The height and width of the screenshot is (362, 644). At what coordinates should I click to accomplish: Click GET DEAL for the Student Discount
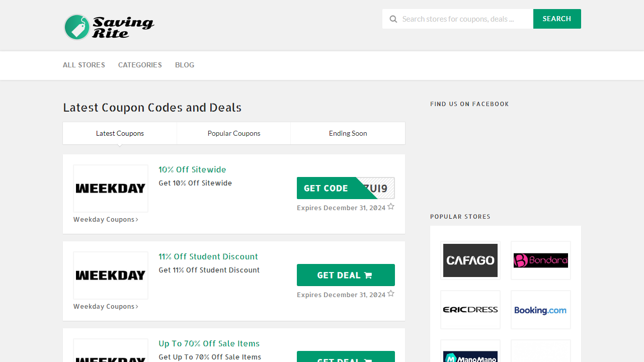[346, 275]
